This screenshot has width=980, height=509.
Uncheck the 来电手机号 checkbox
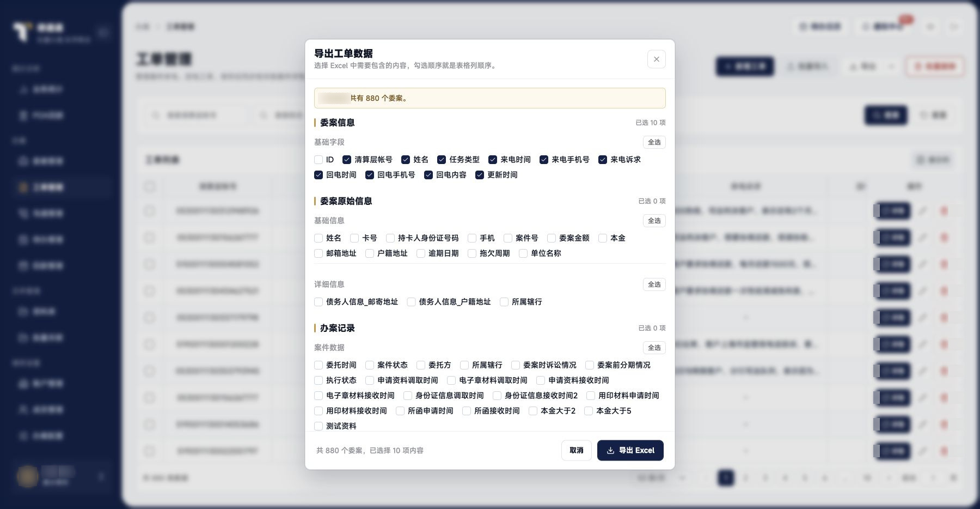544,160
